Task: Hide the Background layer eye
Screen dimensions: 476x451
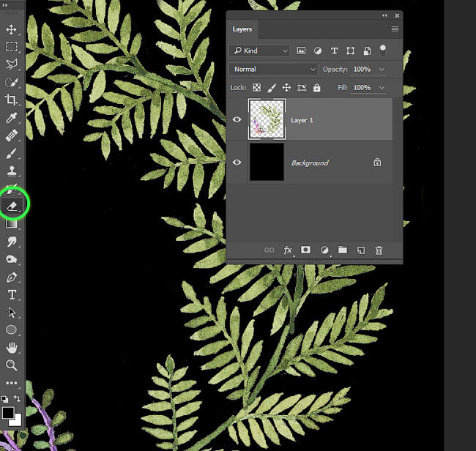Action: [237, 163]
